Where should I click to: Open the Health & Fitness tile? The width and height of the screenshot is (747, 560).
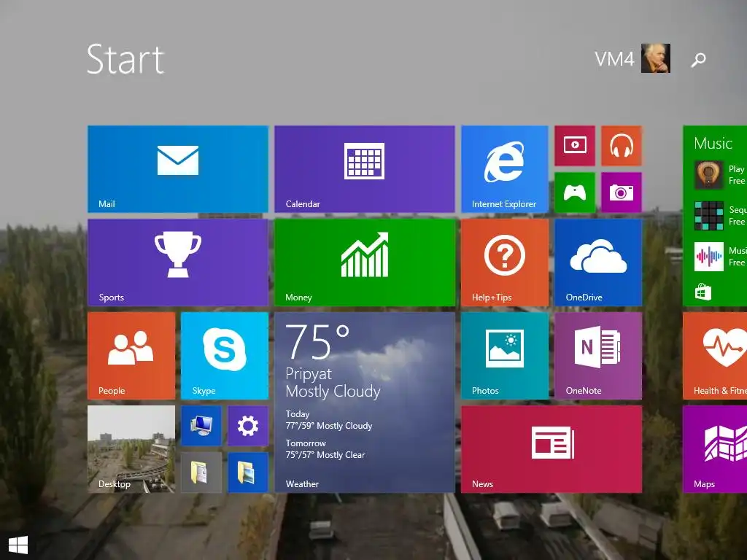715,356
